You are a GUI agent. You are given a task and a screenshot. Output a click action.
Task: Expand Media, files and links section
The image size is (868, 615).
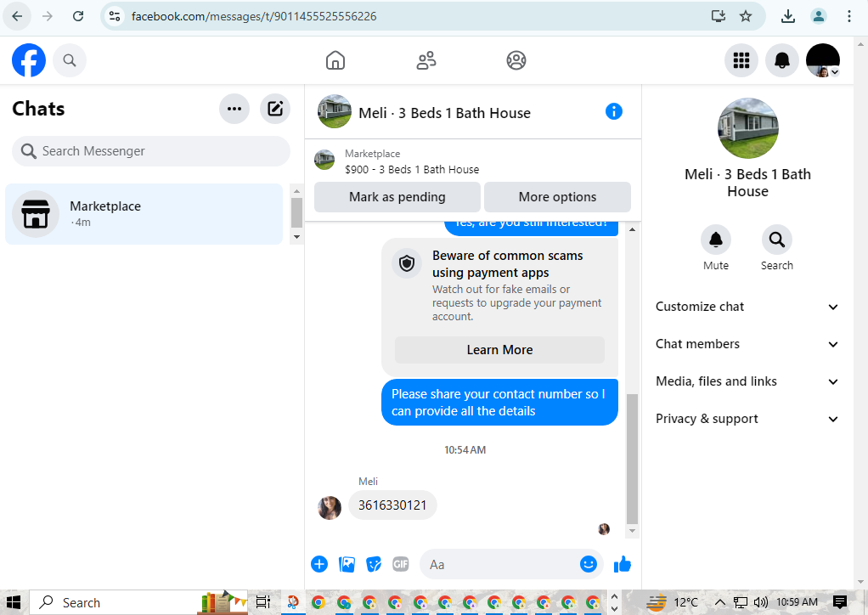pyautogui.click(x=747, y=381)
